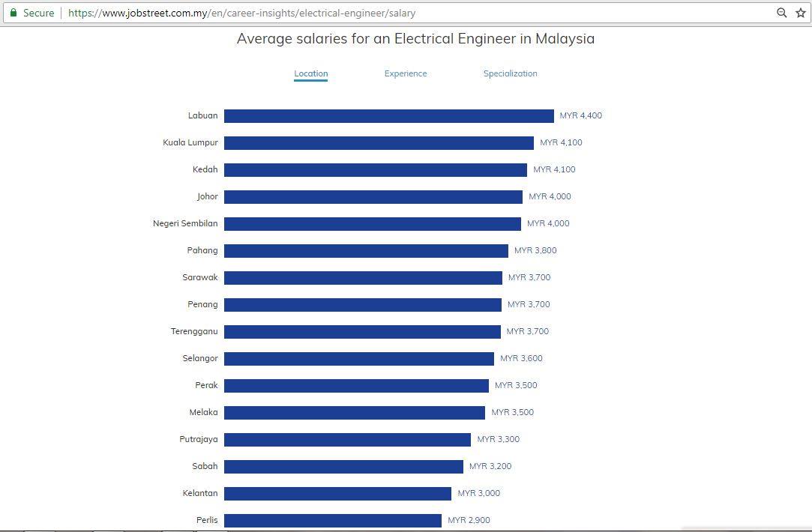Viewport: 812px width, 532px height.
Task: Click the 'MYR 3,200' value
Action: pos(490,466)
